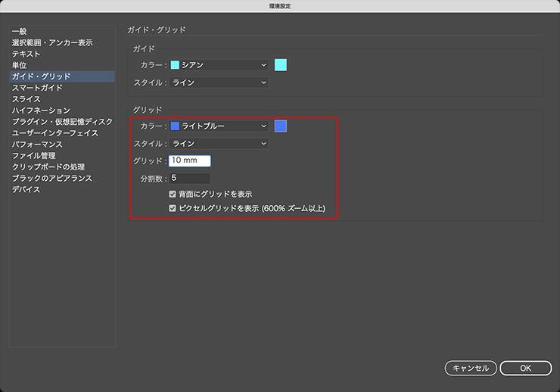The height and width of the screenshot is (392, 560).
Task: Open the guide カラー dropdown showing シアン
Action: click(219, 65)
